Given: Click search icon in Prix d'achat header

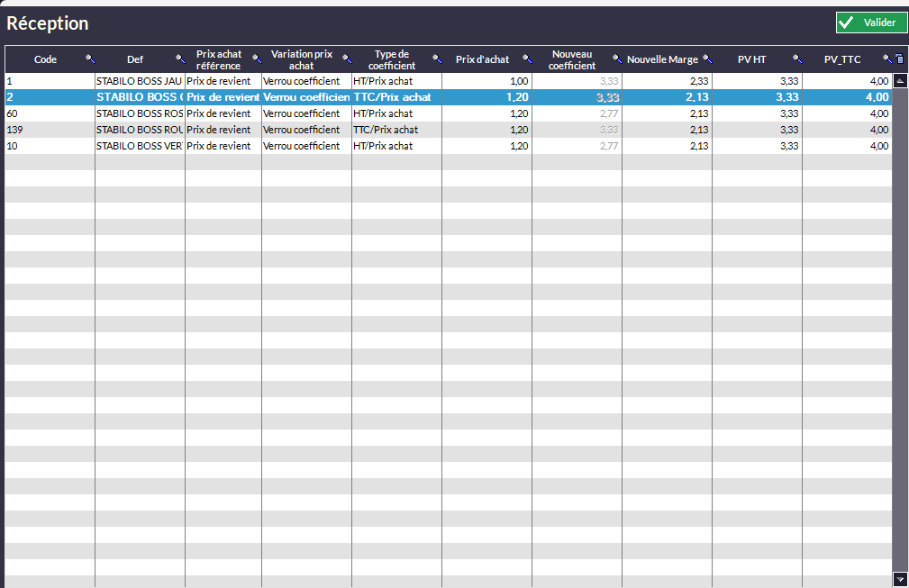Looking at the screenshot, I should tap(526, 59).
